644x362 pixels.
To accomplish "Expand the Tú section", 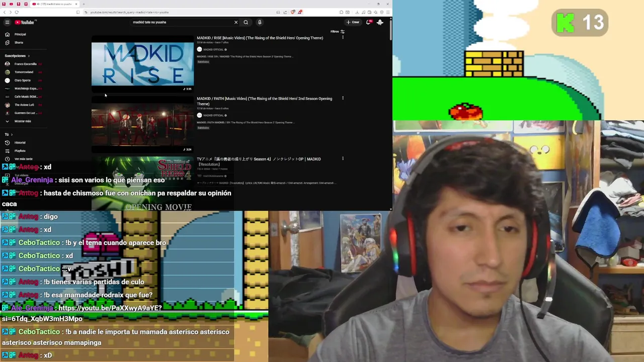I will click(x=9, y=134).
